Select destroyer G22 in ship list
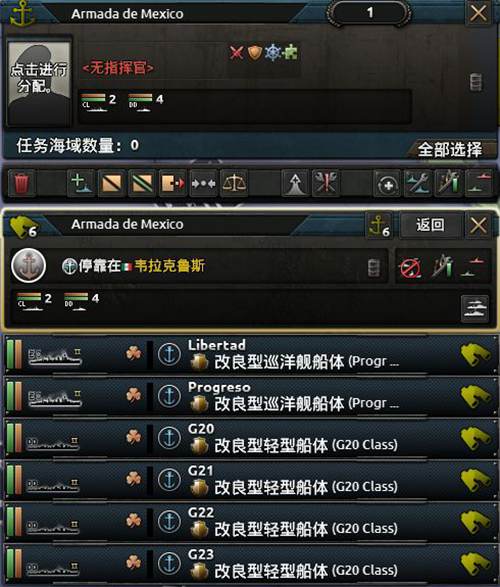The width and height of the screenshot is (500, 587). point(250,522)
